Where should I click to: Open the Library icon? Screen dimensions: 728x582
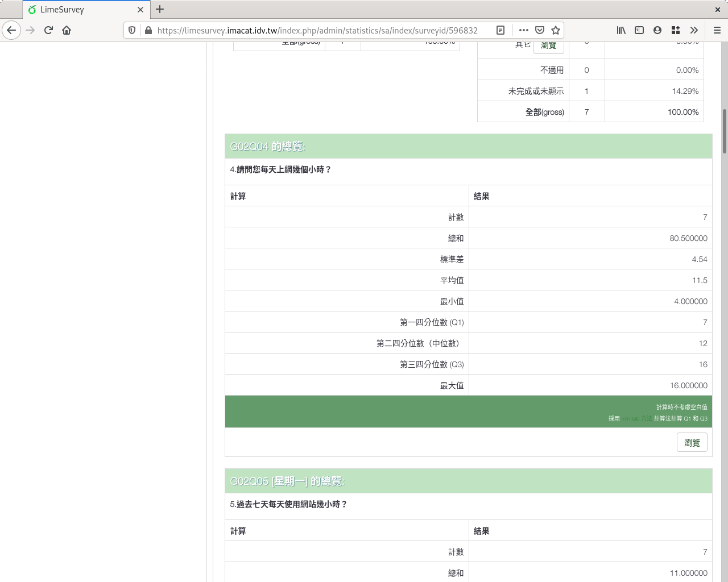621,30
